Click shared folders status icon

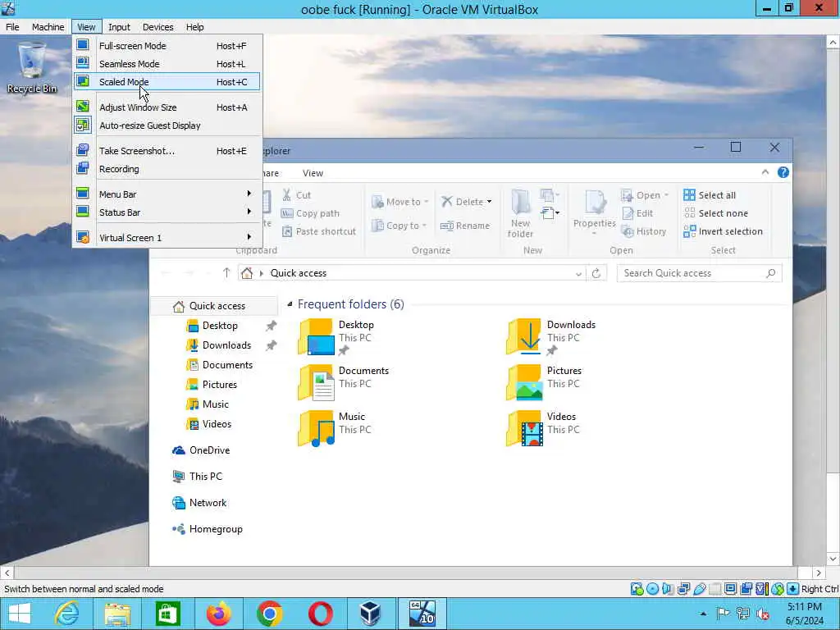[714, 589]
